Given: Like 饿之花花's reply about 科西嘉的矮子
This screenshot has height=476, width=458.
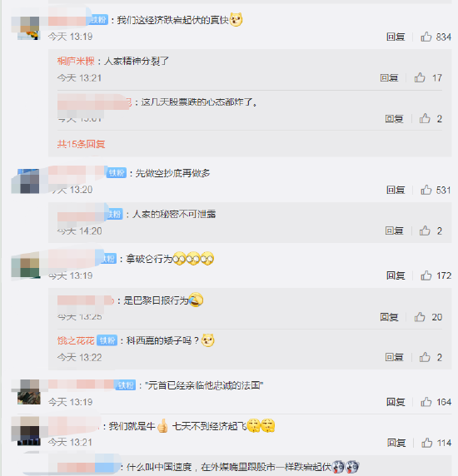Looking at the screenshot, I should click(425, 357).
